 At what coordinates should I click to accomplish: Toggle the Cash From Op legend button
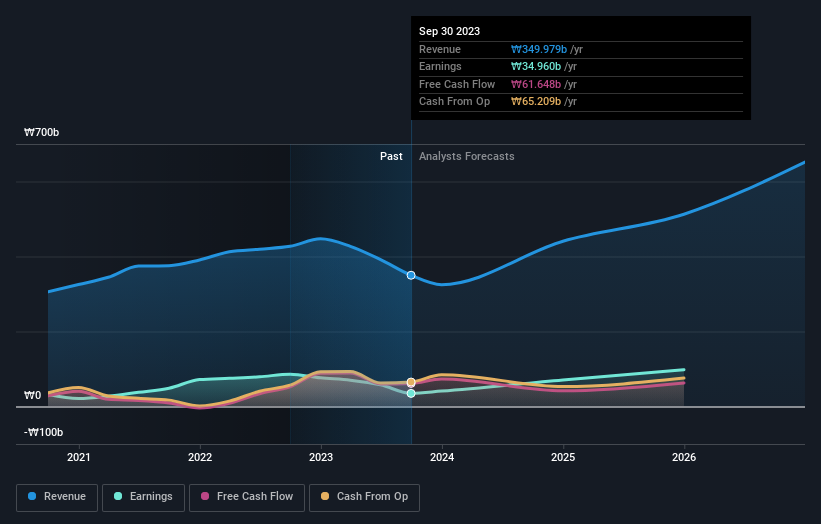pos(364,497)
